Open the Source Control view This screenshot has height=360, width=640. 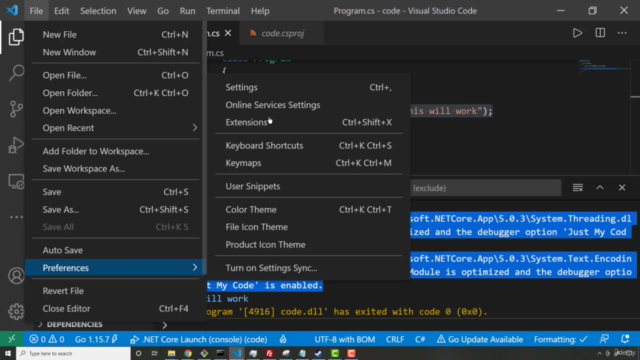16,109
